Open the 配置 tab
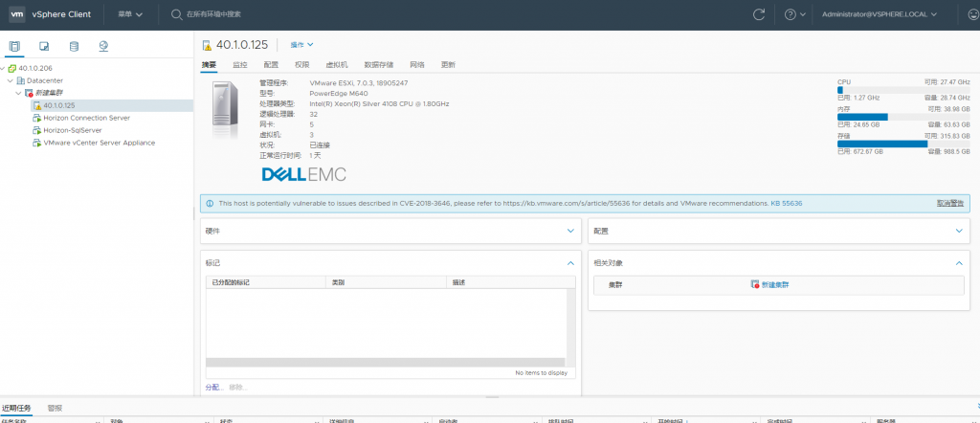The height and width of the screenshot is (423, 980). (271, 65)
